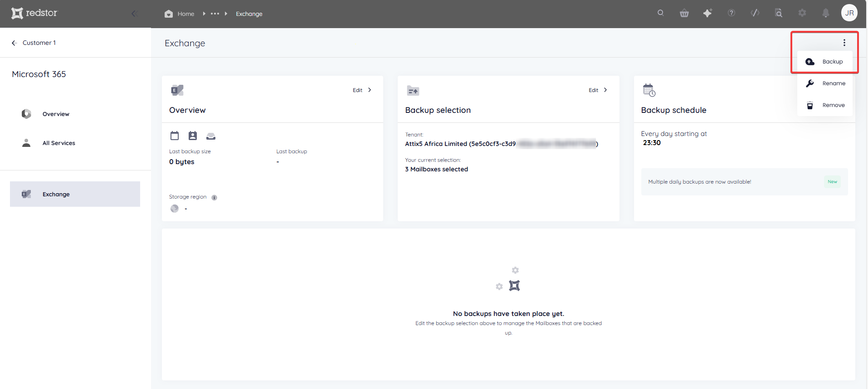868x389 pixels.
Task: Open All Services in sidebar
Action: 59,143
